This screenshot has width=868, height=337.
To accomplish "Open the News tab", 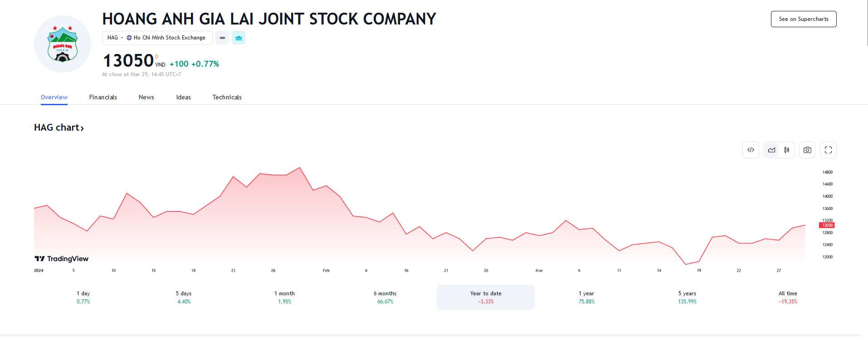I will tap(146, 97).
